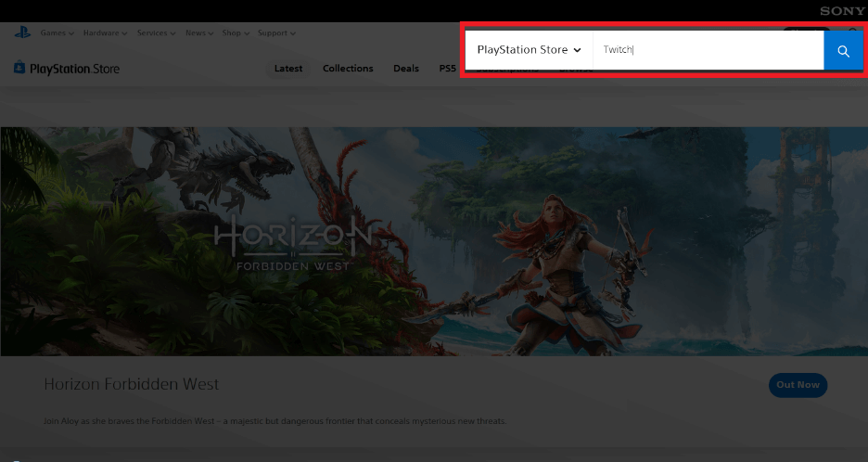Expand the Hardware menu
The image size is (868, 462).
point(105,33)
